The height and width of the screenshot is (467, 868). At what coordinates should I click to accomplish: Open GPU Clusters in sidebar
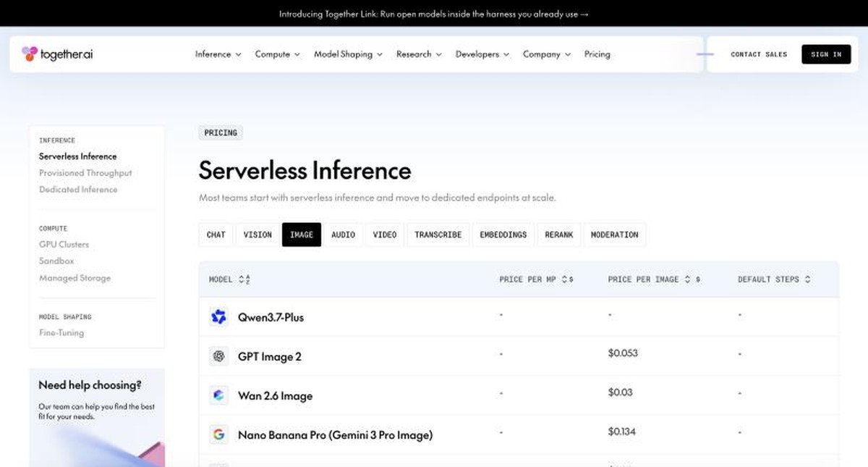tap(64, 245)
